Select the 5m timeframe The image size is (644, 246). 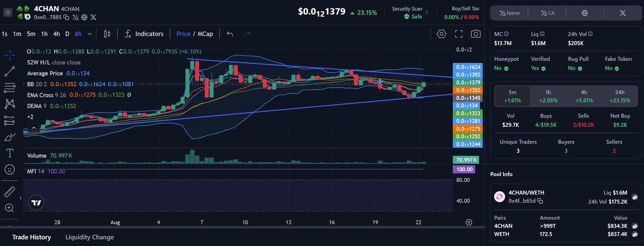click(31, 34)
